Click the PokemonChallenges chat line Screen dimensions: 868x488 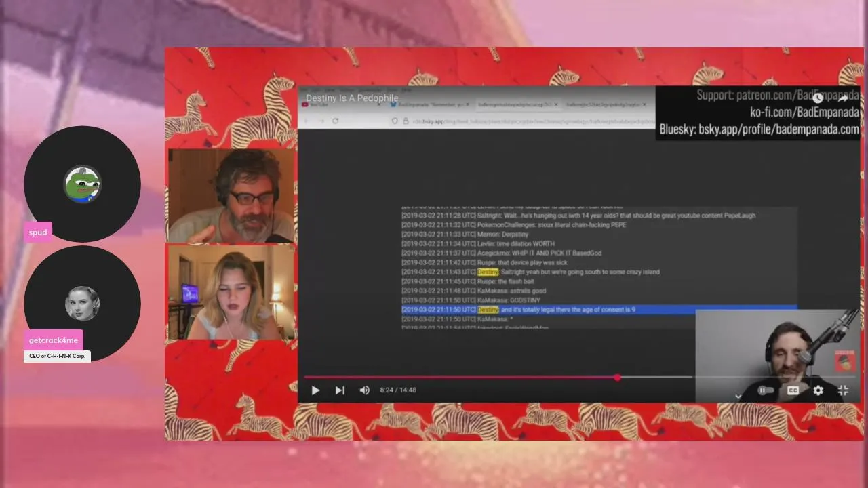pyautogui.click(x=514, y=225)
